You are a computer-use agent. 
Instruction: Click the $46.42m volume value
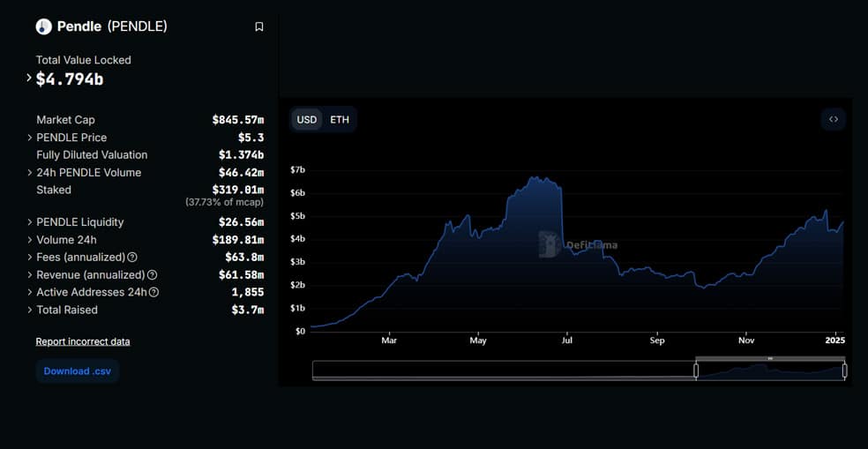(241, 173)
